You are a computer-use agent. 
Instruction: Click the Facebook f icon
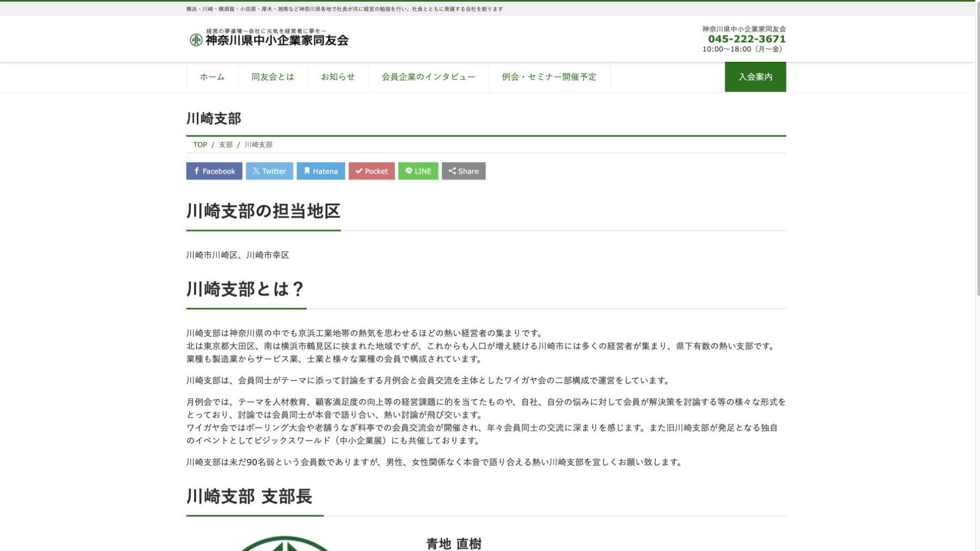[197, 171]
